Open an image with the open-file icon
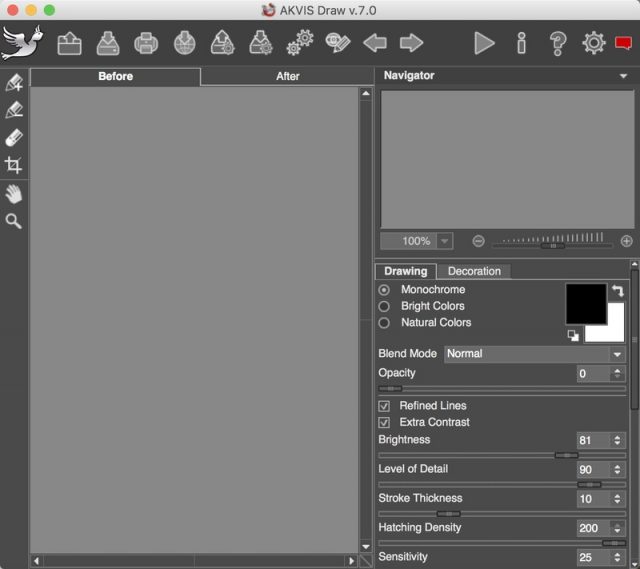Image resolution: width=640 pixels, height=569 pixels. click(x=69, y=43)
